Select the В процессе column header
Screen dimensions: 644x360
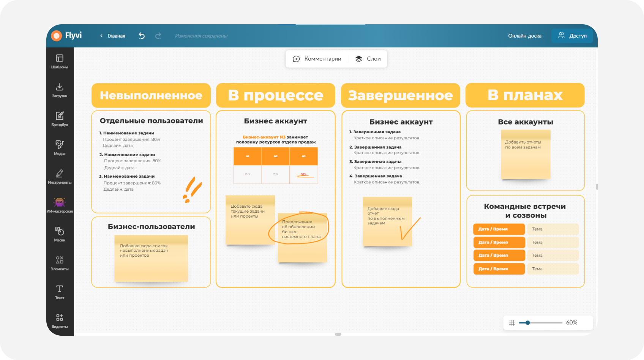(276, 95)
